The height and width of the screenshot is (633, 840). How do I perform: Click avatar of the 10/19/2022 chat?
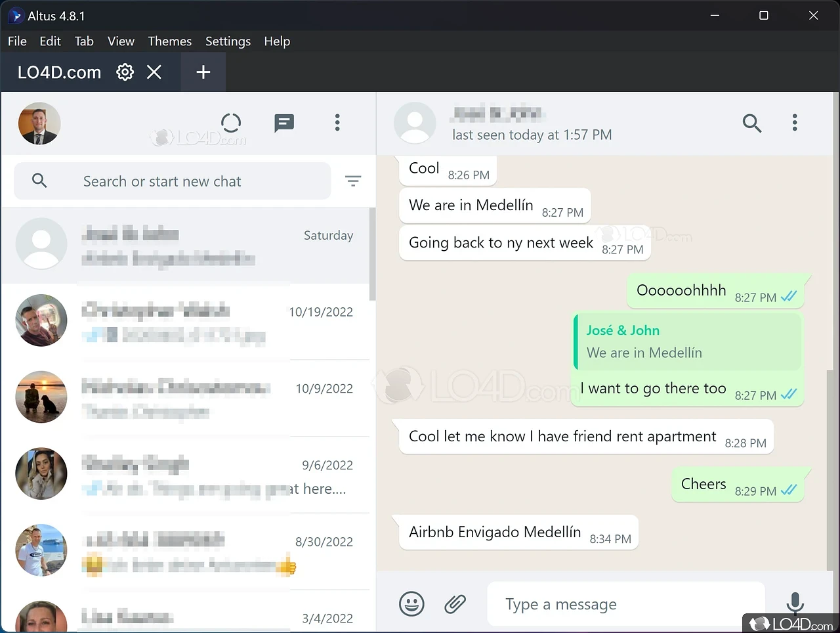tap(41, 320)
